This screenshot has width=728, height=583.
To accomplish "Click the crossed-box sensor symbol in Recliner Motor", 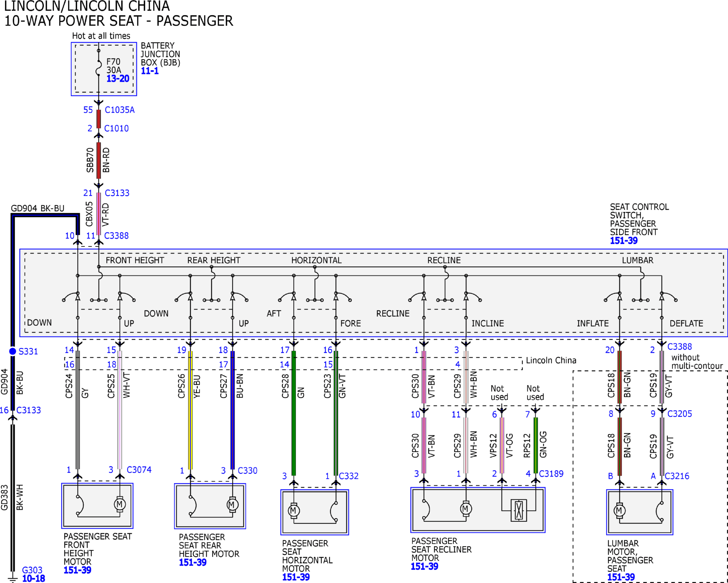I will click(x=518, y=510).
